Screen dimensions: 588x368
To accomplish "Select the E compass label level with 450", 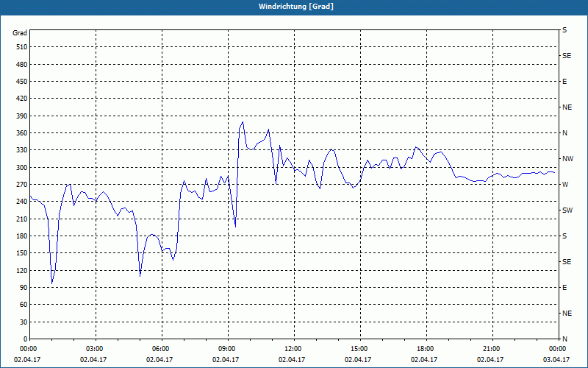I will point(564,82).
